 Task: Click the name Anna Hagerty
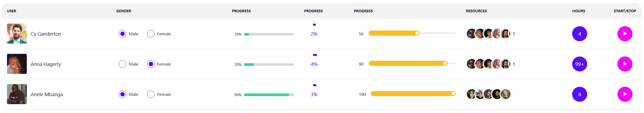[x=46, y=64]
